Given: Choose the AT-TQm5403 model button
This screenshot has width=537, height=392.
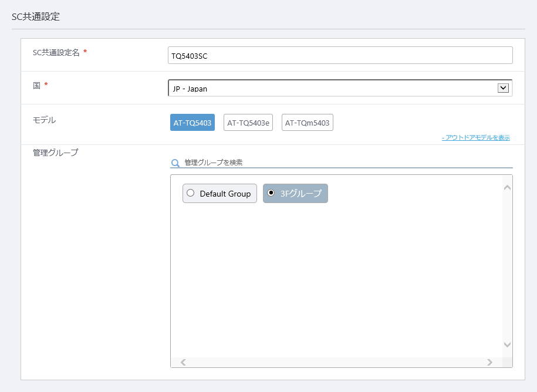Looking at the screenshot, I should pyautogui.click(x=307, y=123).
